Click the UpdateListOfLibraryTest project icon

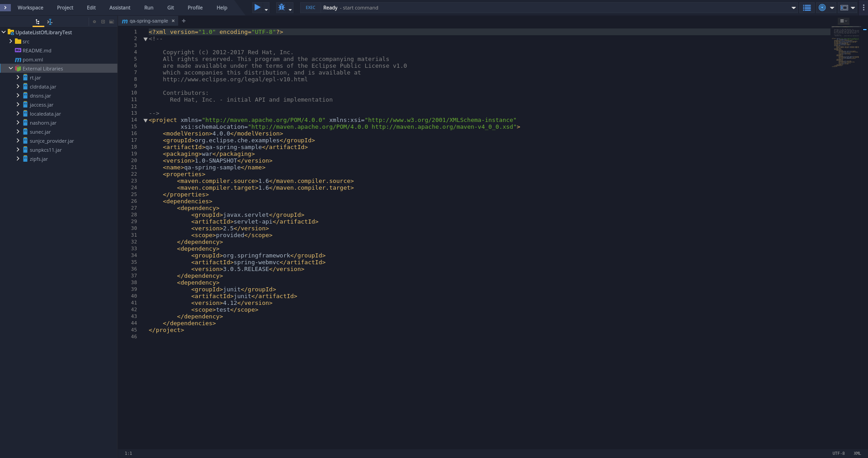pyautogui.click(x=11, y=32)
